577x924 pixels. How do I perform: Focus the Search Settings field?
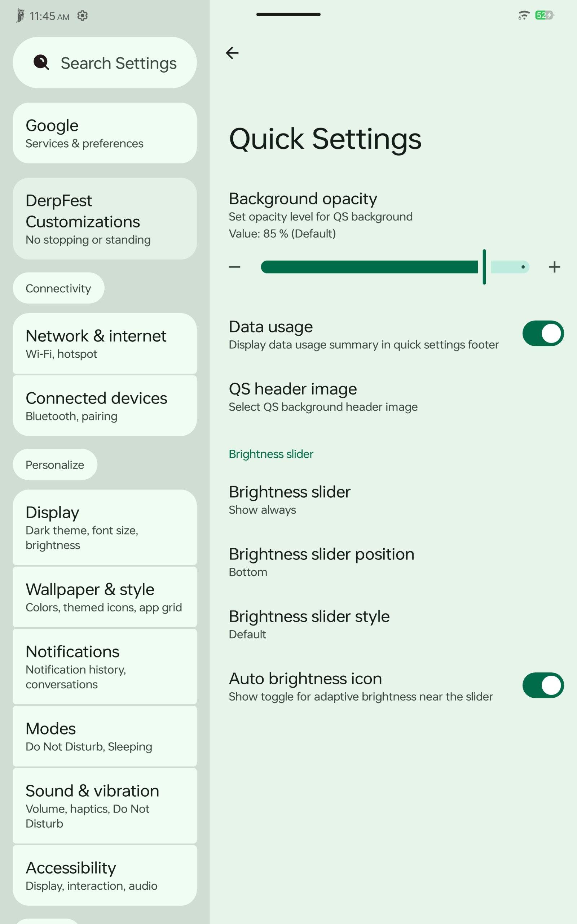pyautogui.click(x=105, y=62)
